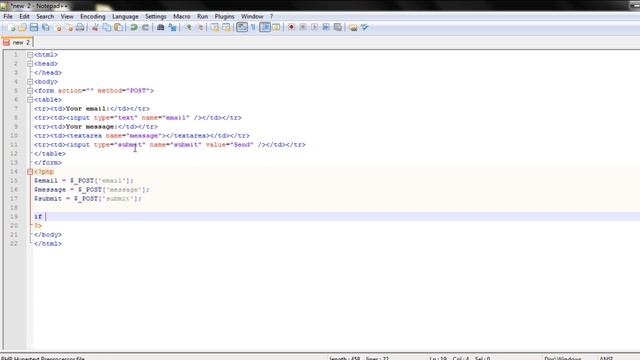640x360 pixels.
Task: Click the macro Playback icon
Action: 314,27
